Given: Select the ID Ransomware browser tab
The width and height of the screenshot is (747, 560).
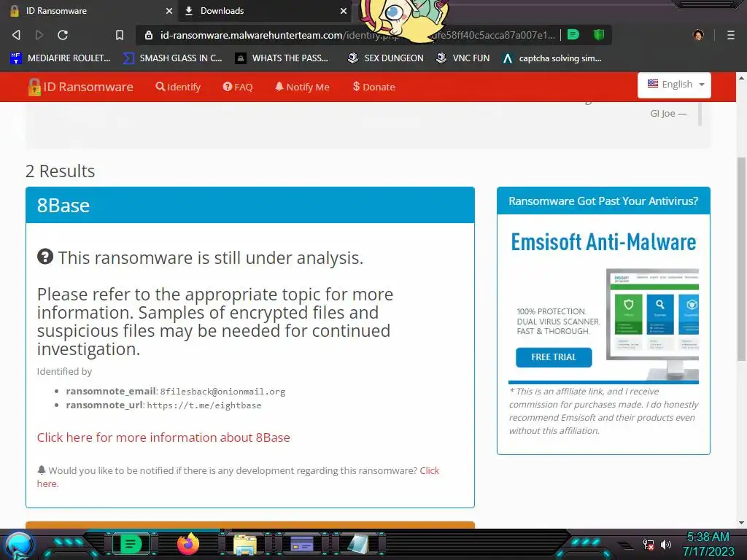Looking at the screenshot, I should coord(90,10).
